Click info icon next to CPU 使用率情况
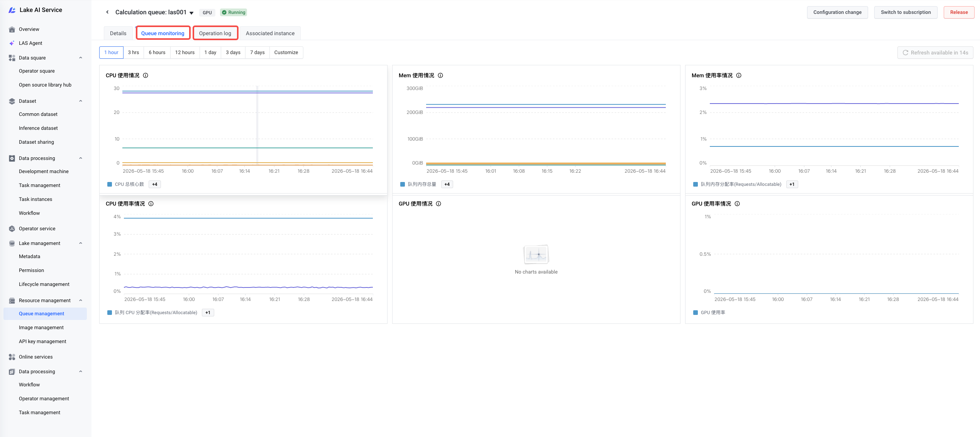Image resolution: width=980 pixels, height=437 pixels. [x=151, y=204]
